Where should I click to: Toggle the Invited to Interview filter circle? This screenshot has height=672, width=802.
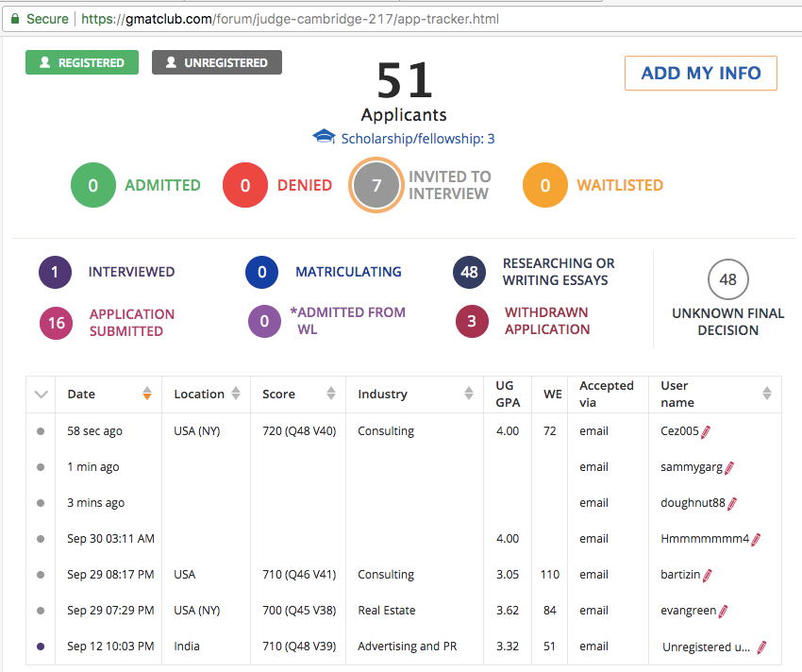coord(376,185)
